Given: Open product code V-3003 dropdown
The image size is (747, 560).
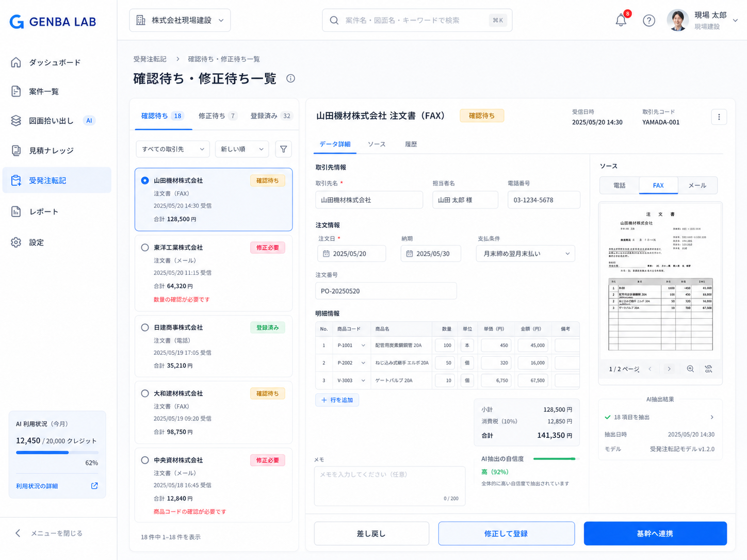Looking at the screenshot, I should coord(351,381).
